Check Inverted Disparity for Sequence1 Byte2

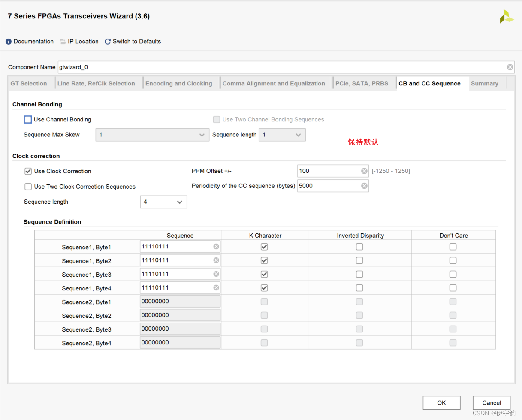click(x=359, y=260)
